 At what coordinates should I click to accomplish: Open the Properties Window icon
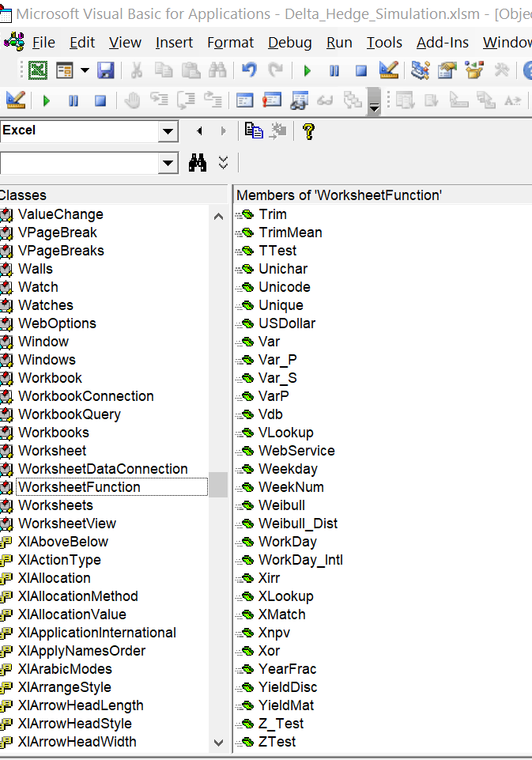(447, 70)
